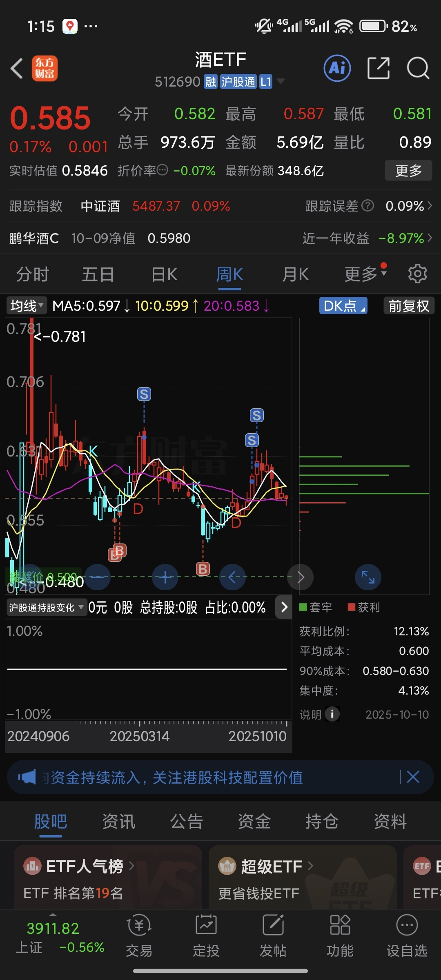The width and height of the screenshot is (441, 980).
Task: Tap the 跟踪误差 help icon
Action: [x=368, y=205]
